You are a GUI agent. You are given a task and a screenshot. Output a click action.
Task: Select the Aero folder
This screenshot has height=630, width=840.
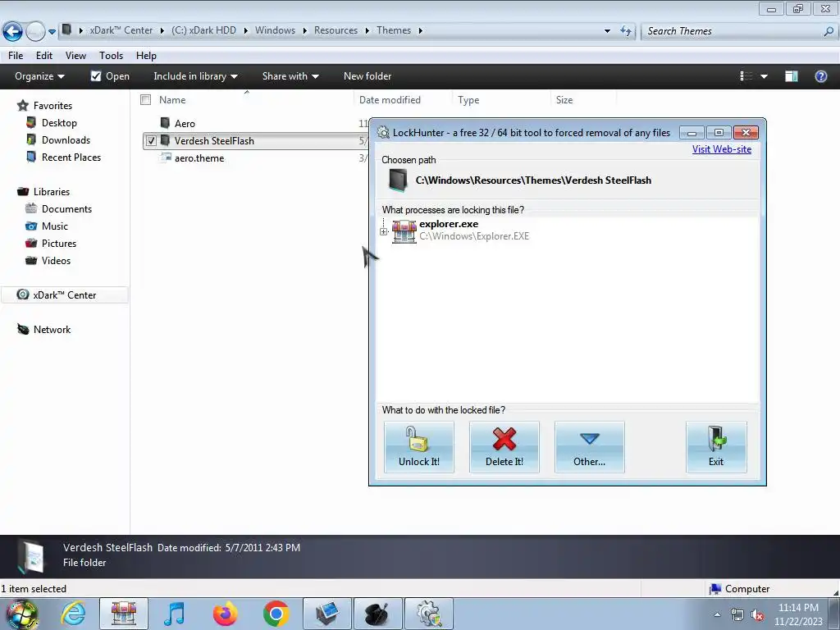185,124
